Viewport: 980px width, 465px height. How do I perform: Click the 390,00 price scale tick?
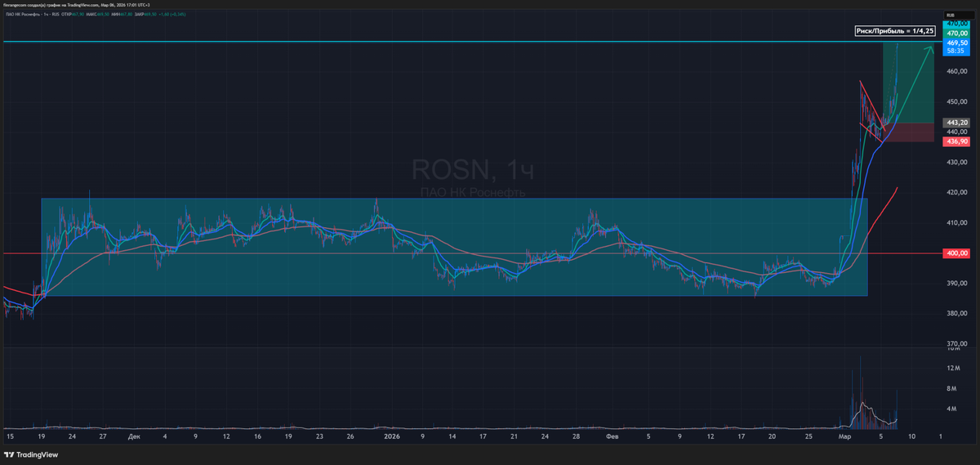[x=957, y=283]
